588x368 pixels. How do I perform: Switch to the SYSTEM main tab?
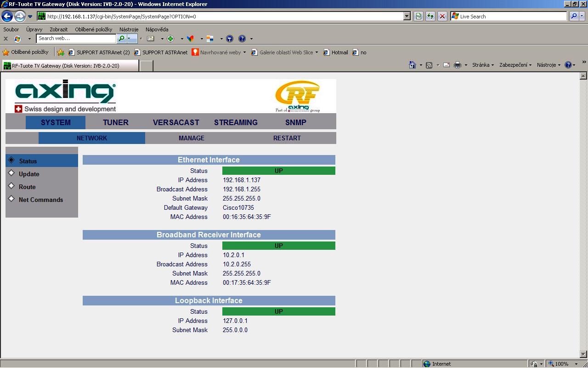coord(56,122)
